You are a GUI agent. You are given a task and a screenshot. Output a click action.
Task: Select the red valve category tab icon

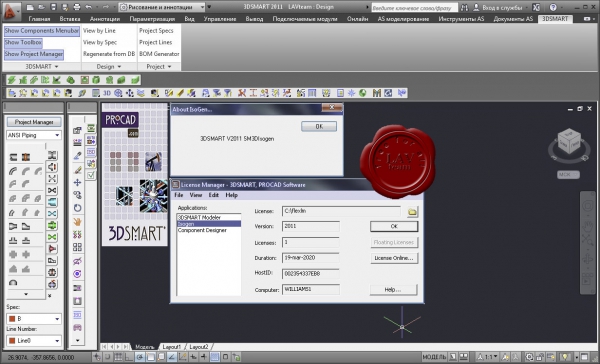point(52,249)
